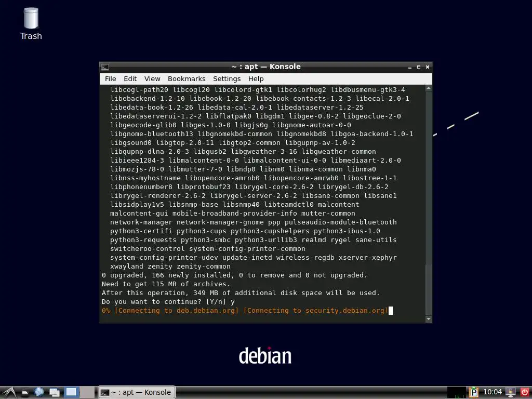Click the 10:04 clock in tray
This screenshot has height=399, width=532.
point(492,392)
